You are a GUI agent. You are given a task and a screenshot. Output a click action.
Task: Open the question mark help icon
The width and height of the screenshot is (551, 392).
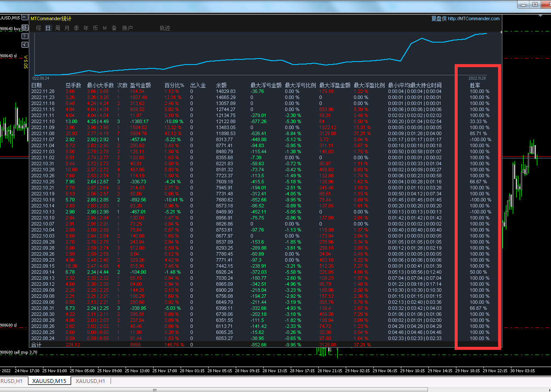tap(25, 36)
